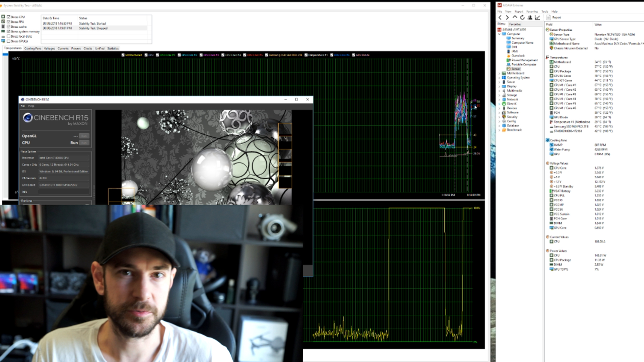Switch to the Voltages tab
644x362 pixels.
coord(49,48)
